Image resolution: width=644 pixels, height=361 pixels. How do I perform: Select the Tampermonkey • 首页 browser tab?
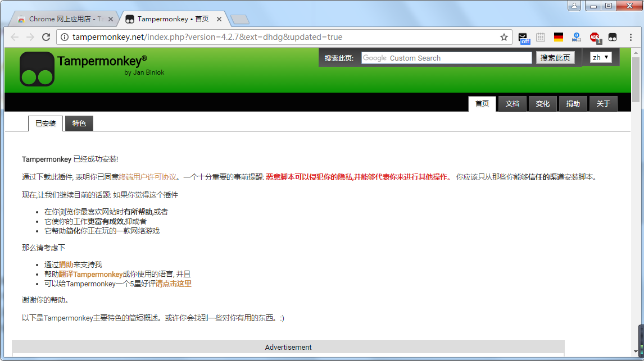point(174,19)
